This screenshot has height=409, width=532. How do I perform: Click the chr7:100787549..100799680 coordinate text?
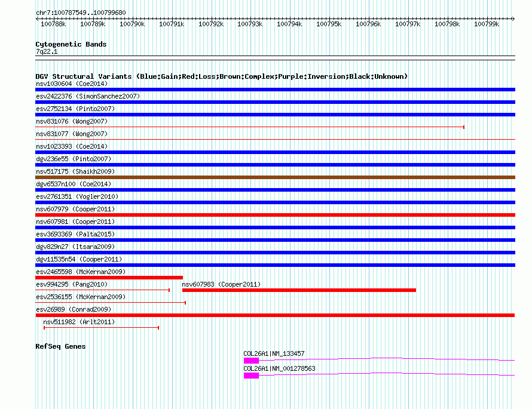coord(81,13)
